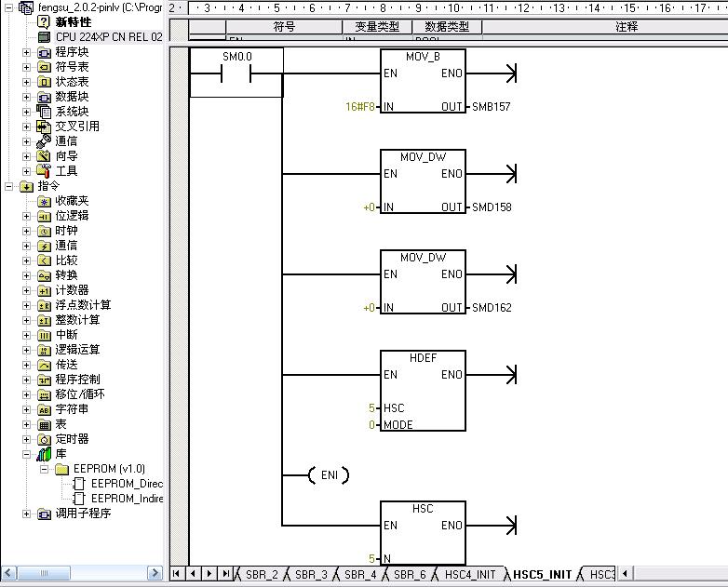Image resolution: width=728 pixels, height=587 pixels.
Task: Expand the 程序块 tree node
Action: (26, 52)
